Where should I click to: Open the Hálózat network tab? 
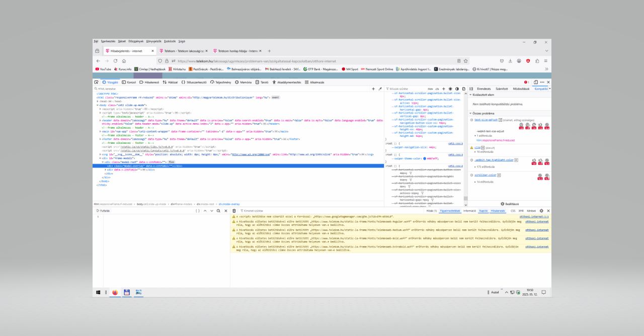[x=170, y=82]
